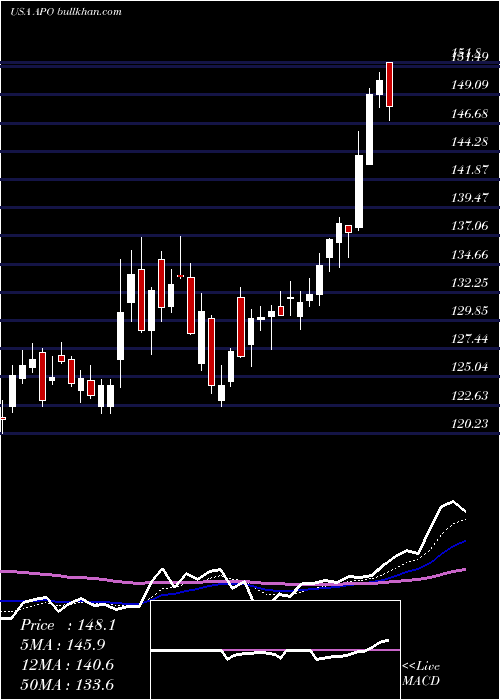The image size is (500, 700).
Task: Select the 141.87 price axis label
Action: (x=470, y=170)
